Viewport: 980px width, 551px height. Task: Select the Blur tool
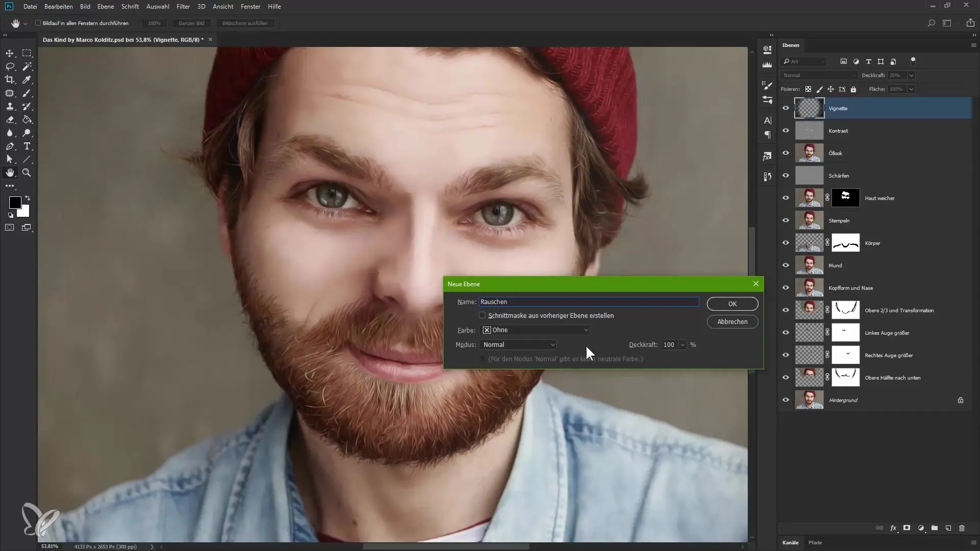[10, 133]
